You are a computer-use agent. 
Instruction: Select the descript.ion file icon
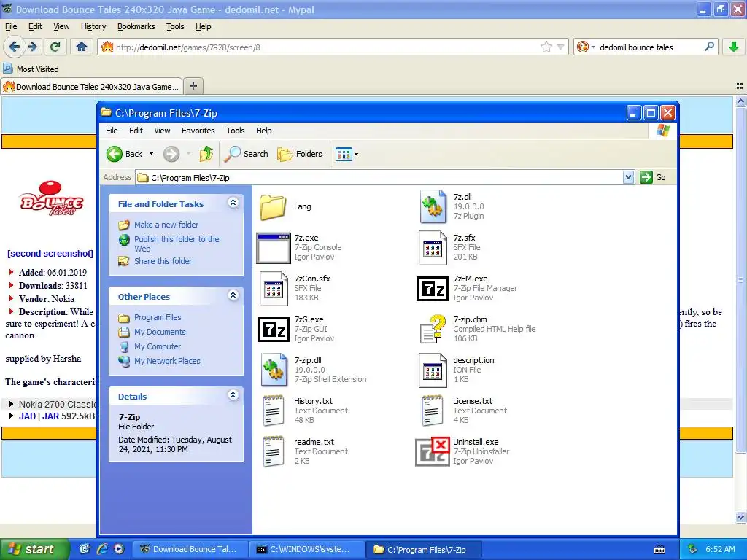(433, 370)
